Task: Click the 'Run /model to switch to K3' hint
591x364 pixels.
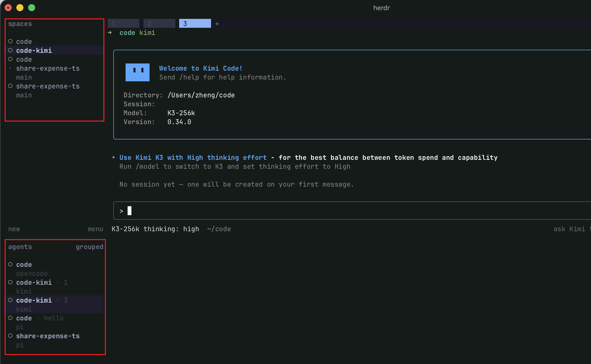Action: [x=235, y=166]
